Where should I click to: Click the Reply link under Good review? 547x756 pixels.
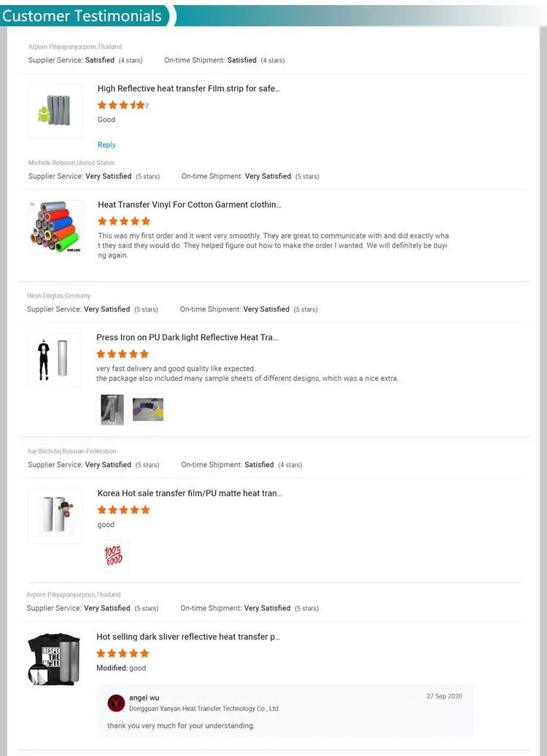click(x=106, y=144)
